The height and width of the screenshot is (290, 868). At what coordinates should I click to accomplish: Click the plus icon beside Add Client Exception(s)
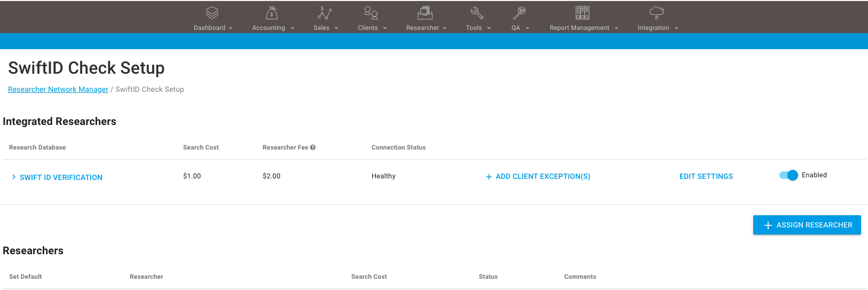point(488,177)
